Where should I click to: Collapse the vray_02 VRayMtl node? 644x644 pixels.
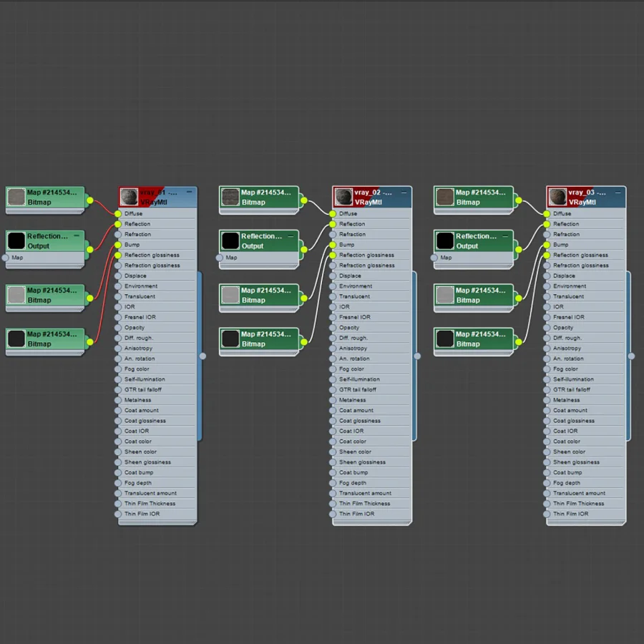[x=404, y=192]
